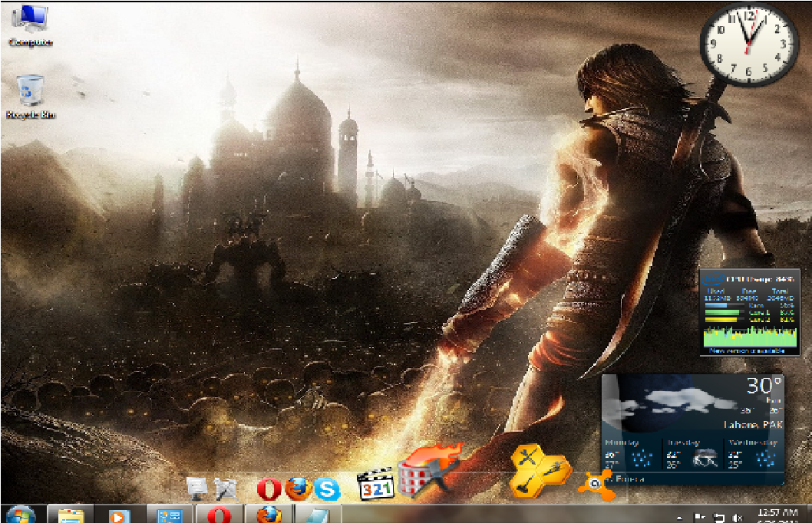Click the analog clock gadget

click(748, 44)
